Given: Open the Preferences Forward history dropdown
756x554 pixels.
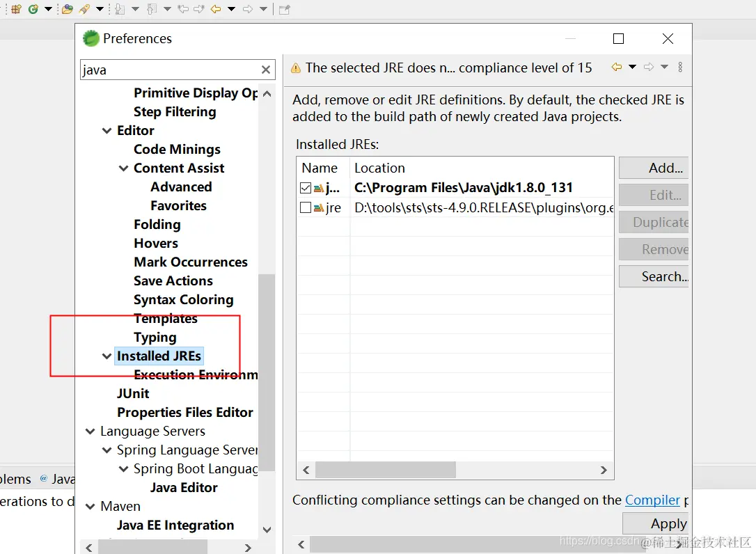Looking at the screenshot, I should [664, 67].
